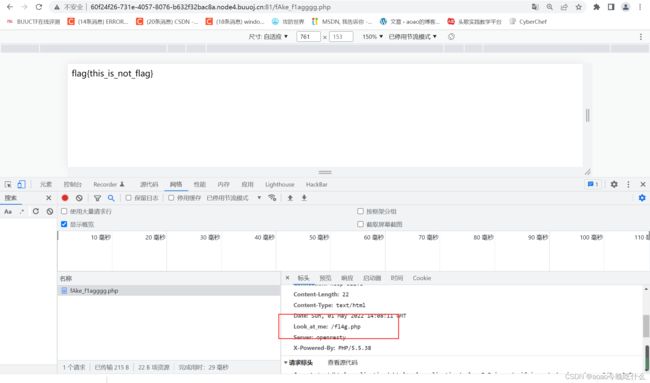The width and height of the screenshot is (650, 383).
Task: Click the headers pane vertical scrollbar thumb
Action: tap(646, 326)
